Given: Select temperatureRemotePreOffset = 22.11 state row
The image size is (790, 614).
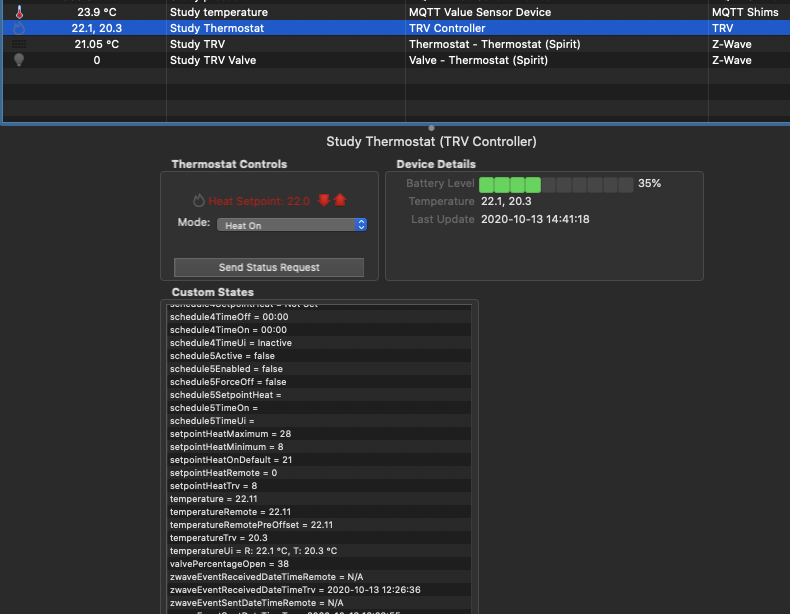Looking at the screenshot, I should pyautogui.click(x=319, y=525).
